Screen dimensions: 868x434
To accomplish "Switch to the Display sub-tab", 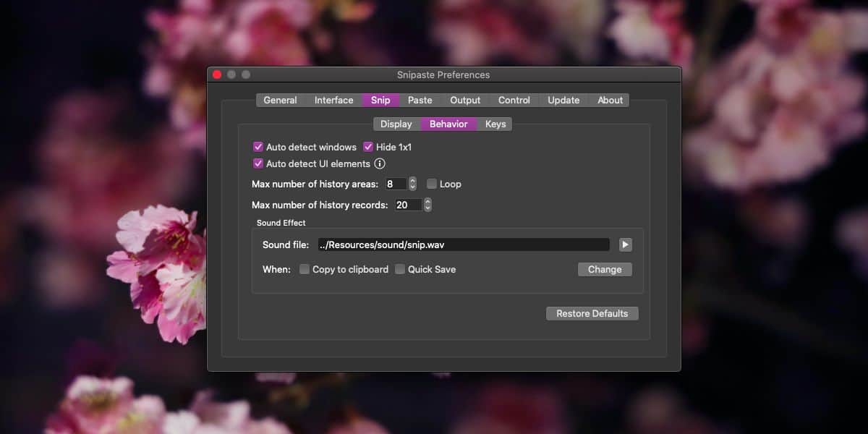I will click(396, 124).
